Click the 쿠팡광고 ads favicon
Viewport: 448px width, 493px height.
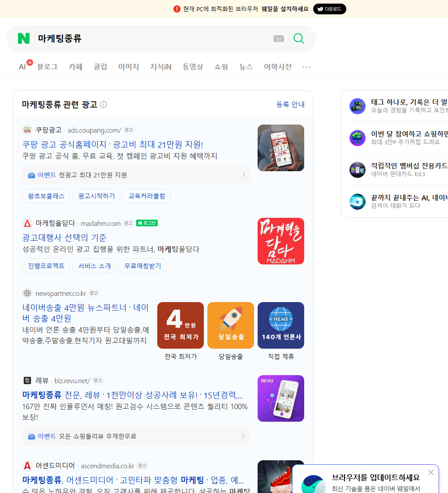click(27, 130)
